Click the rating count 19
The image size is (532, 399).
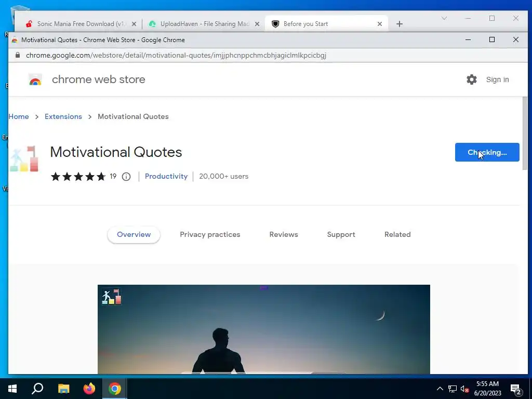(113, 177)
